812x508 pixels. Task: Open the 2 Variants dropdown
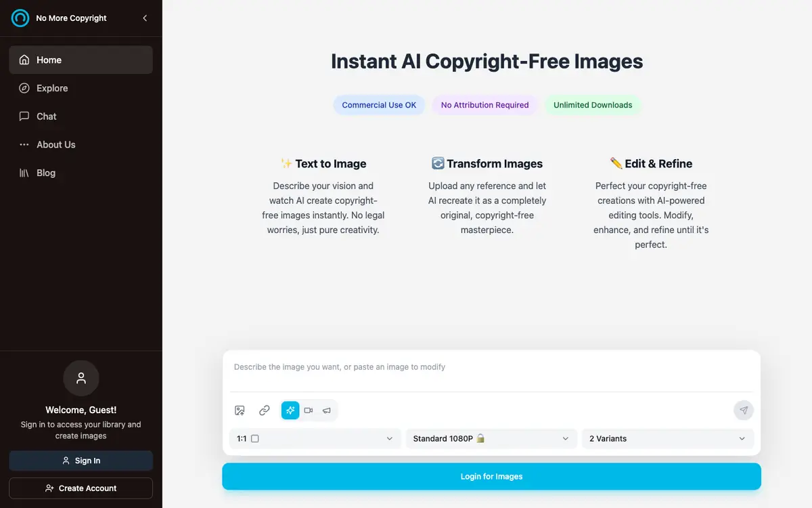tap(668, 439)
